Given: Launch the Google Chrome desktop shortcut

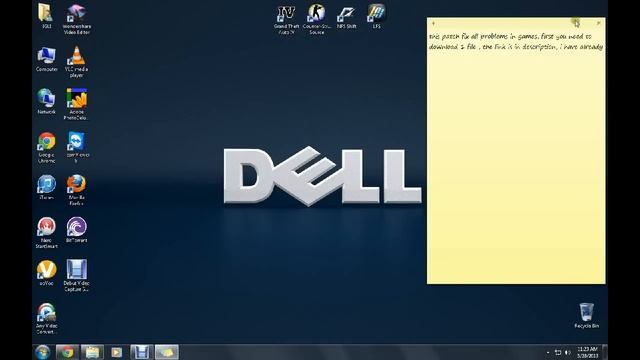Looking at the screenshot, I should (x=47, y=147).
